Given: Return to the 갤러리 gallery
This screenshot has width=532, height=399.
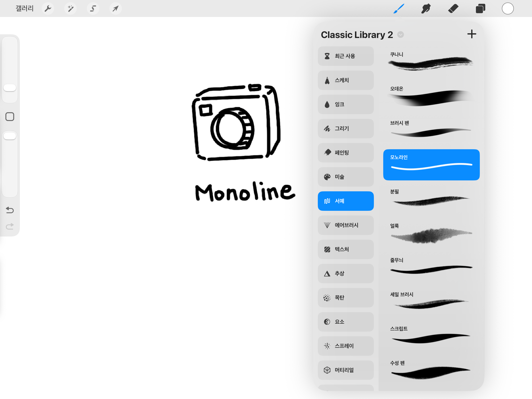Looking at the screenshot, I should tap(25, 9).
